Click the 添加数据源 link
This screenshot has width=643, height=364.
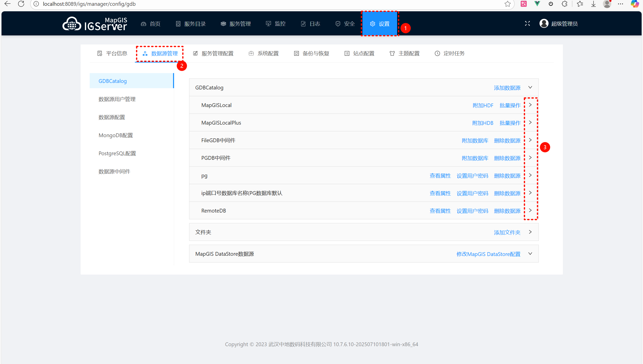507,88
